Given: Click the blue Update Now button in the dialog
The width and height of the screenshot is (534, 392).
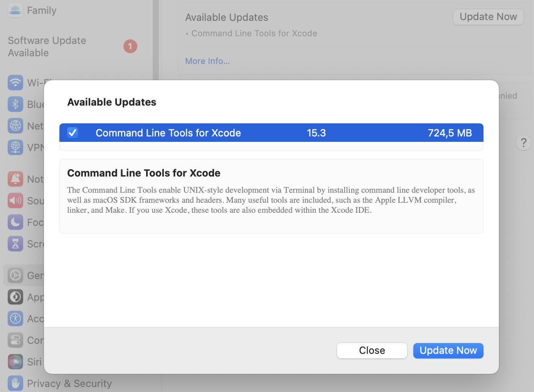Looking at the screenshot, I should click(448, 350).
